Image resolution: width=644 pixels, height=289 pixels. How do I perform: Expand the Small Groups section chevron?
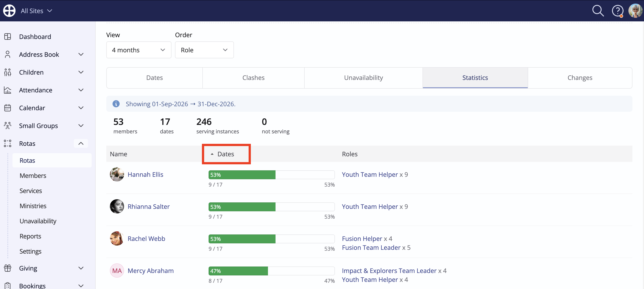coord(81,126)
